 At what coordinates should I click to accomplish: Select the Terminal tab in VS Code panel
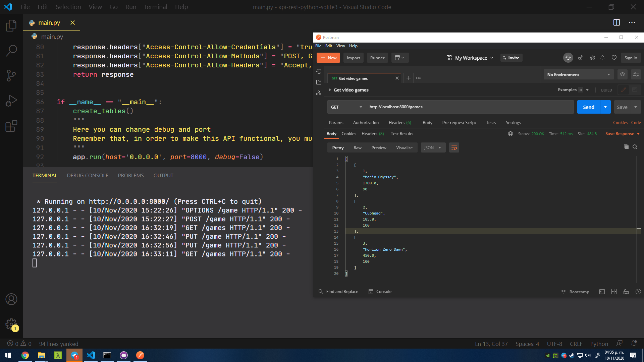(x=44, y=176)
